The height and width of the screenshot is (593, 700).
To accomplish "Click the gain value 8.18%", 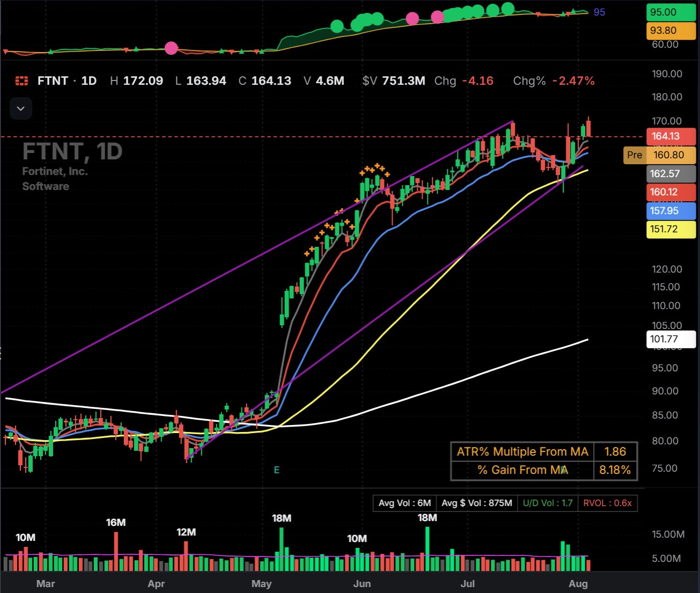I will (x=615, y=470).
